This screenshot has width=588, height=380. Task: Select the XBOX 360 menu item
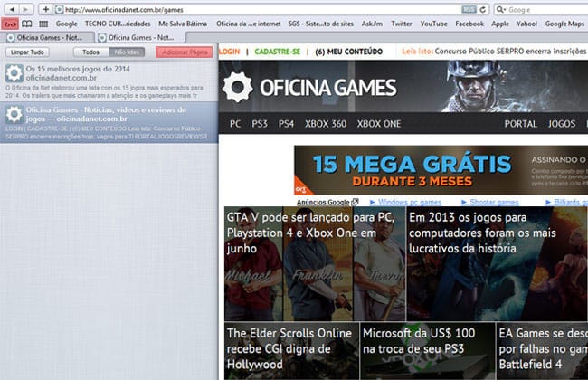pyautogui.click(x=326, y=124)
